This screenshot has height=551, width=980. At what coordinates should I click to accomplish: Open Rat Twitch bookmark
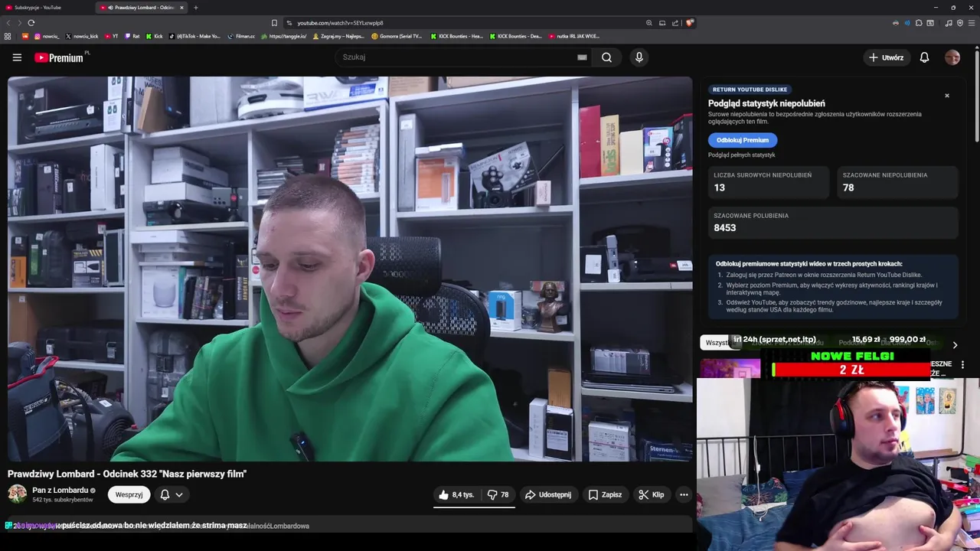[132, 36]
